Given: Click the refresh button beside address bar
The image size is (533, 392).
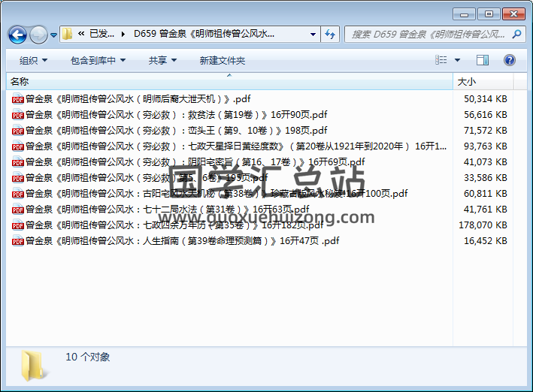Looking at the screenshot, I should point(330,34).
